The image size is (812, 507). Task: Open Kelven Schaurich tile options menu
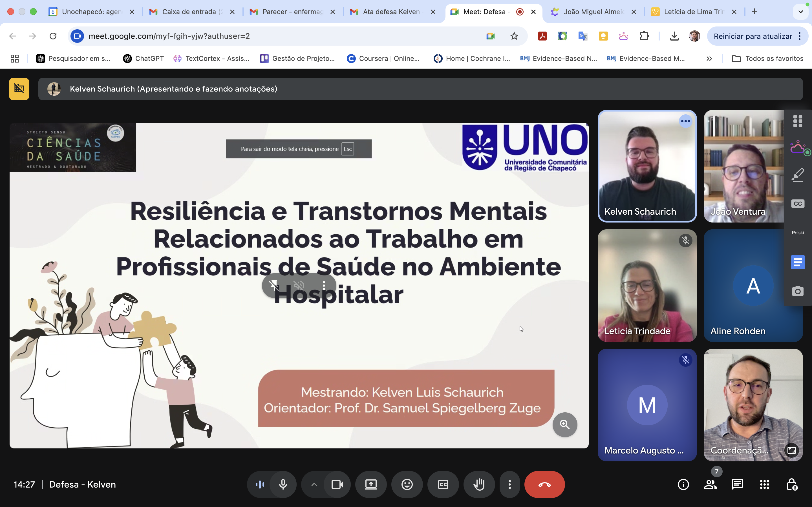pos(685,121)
